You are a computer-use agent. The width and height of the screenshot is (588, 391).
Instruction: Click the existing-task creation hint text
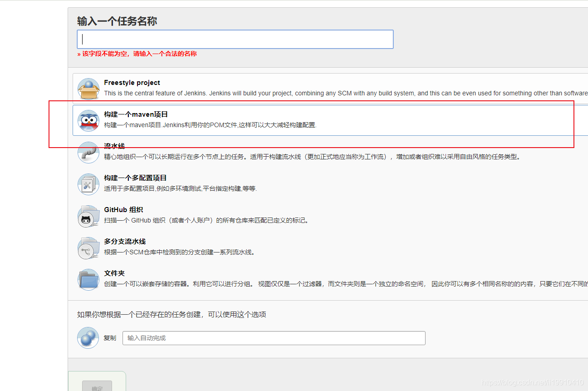(171, 314)
